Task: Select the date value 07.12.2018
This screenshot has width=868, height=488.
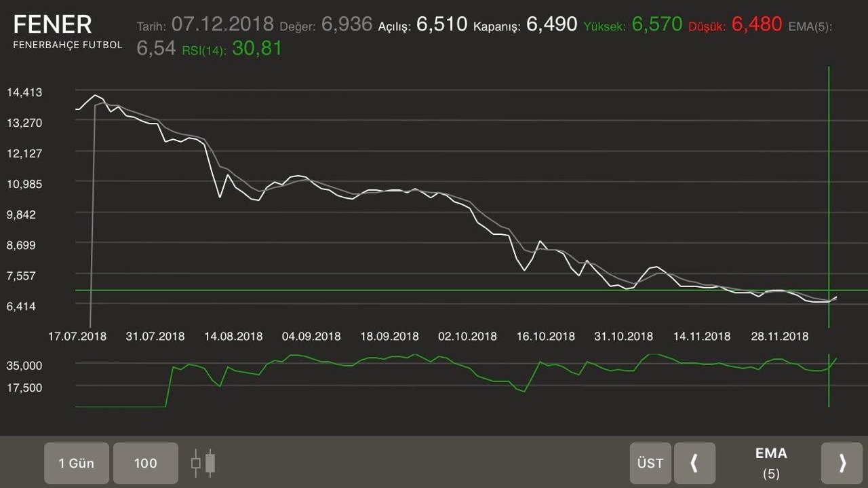Action: [x=222, y=24]
